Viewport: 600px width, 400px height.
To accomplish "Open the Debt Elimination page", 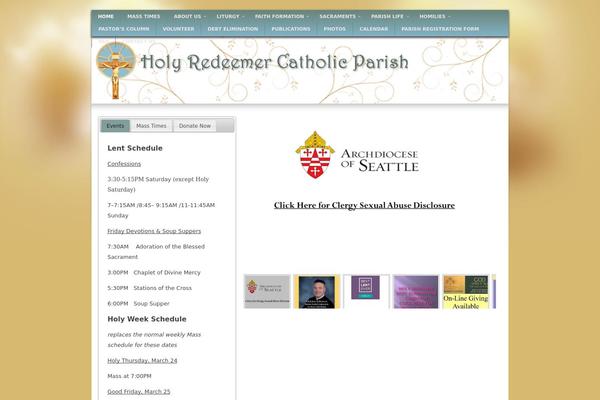I will click(x=233, y=29).
